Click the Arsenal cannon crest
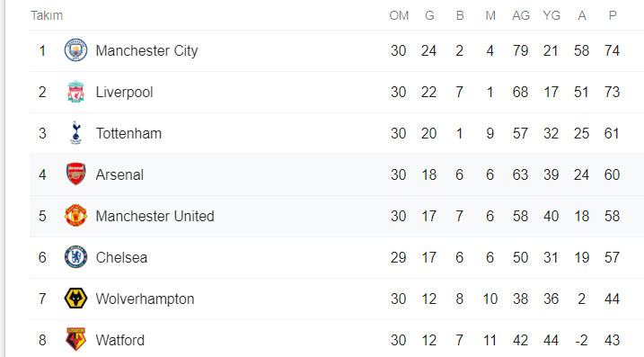Screen dimensions: 644x357 pos(75,174)
